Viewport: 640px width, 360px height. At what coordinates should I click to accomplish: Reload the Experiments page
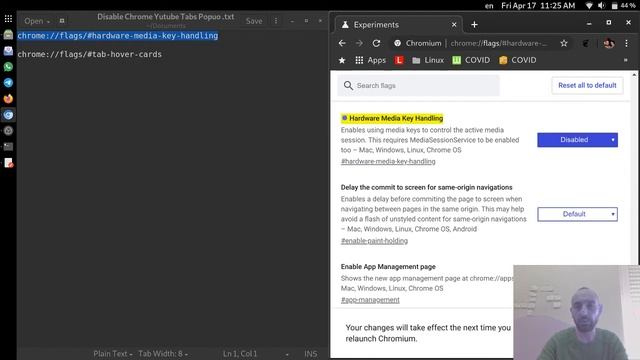pyautogui.click(x=376, y=43)
